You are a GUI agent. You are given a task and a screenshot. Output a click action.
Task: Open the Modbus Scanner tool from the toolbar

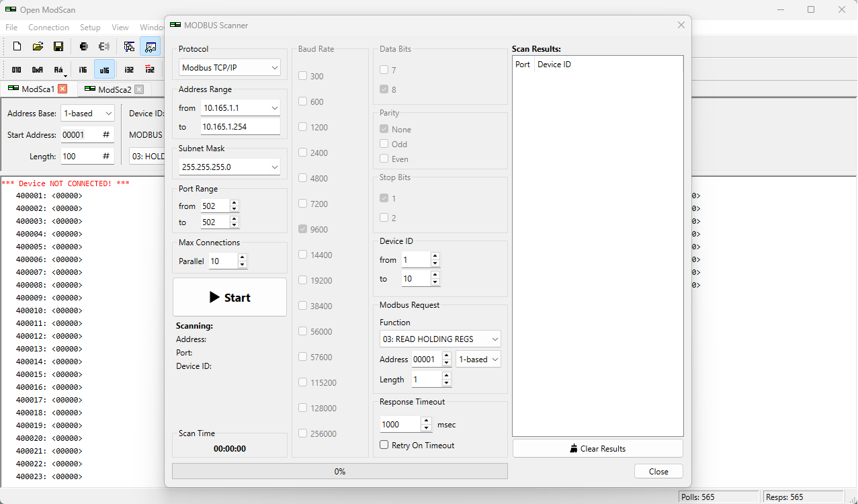[x=151, y=46]
